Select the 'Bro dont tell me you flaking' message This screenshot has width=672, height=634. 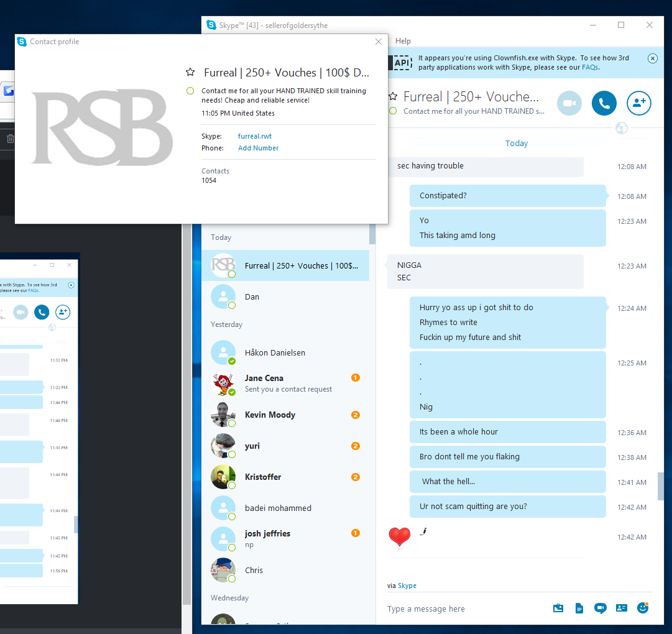point(507,457)
